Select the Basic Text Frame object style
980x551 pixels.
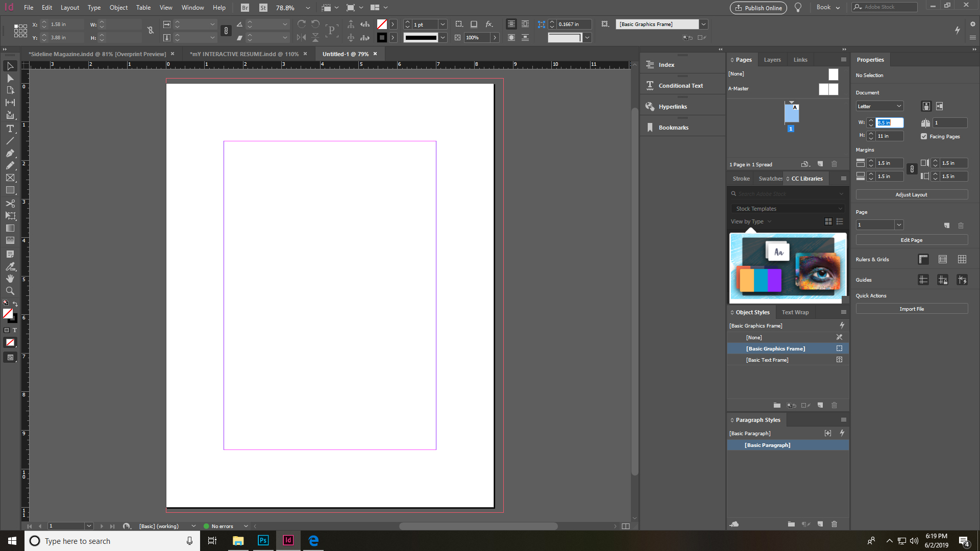pyautogui.click(x=767, y=360)
